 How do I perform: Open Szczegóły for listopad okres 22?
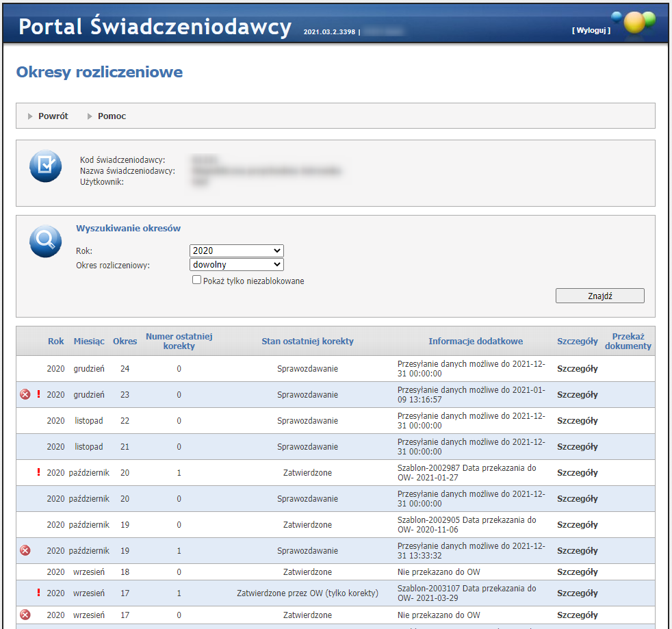577,420
